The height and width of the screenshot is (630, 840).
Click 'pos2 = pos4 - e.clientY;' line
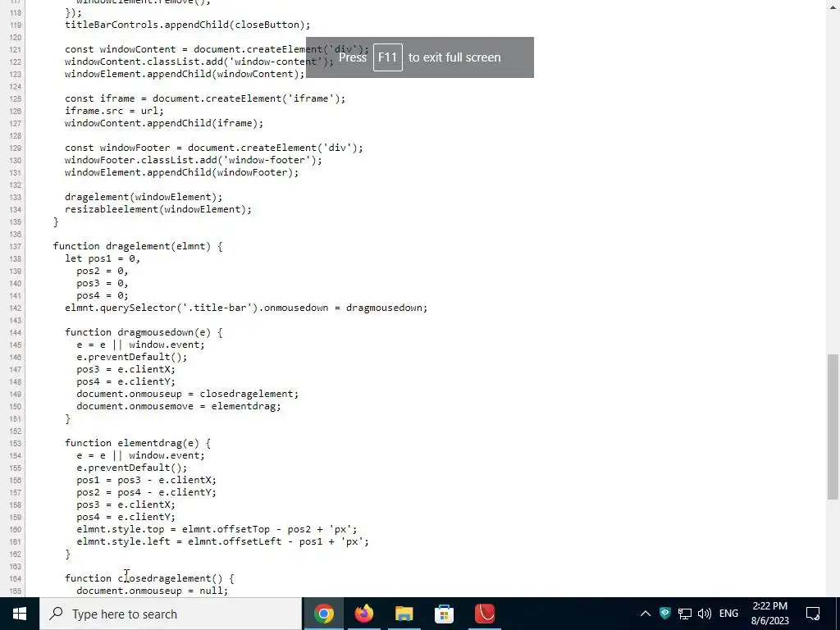click(146, 492)
